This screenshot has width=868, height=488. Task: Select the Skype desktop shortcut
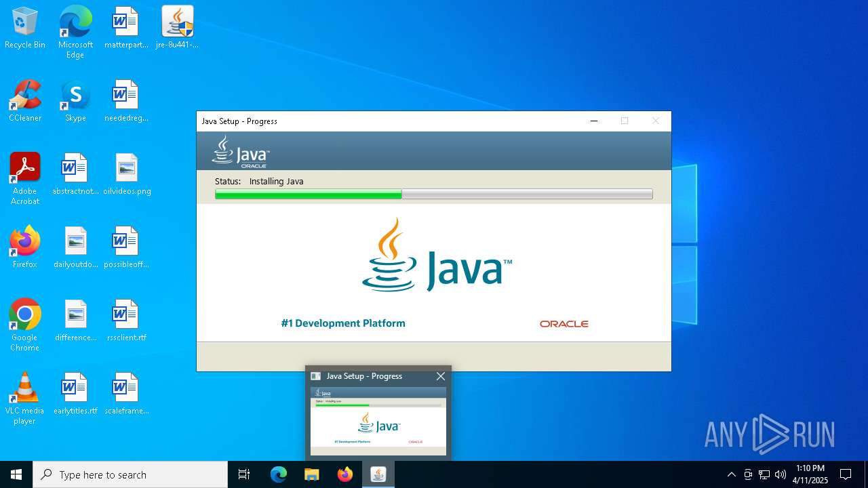75,101
